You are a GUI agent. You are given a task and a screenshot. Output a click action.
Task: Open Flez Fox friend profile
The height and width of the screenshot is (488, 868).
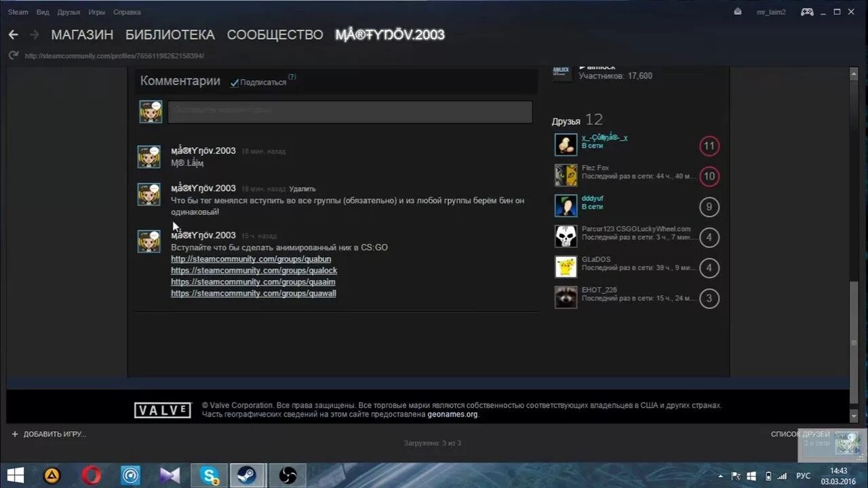pyautogui.click(x=595, y=167)
